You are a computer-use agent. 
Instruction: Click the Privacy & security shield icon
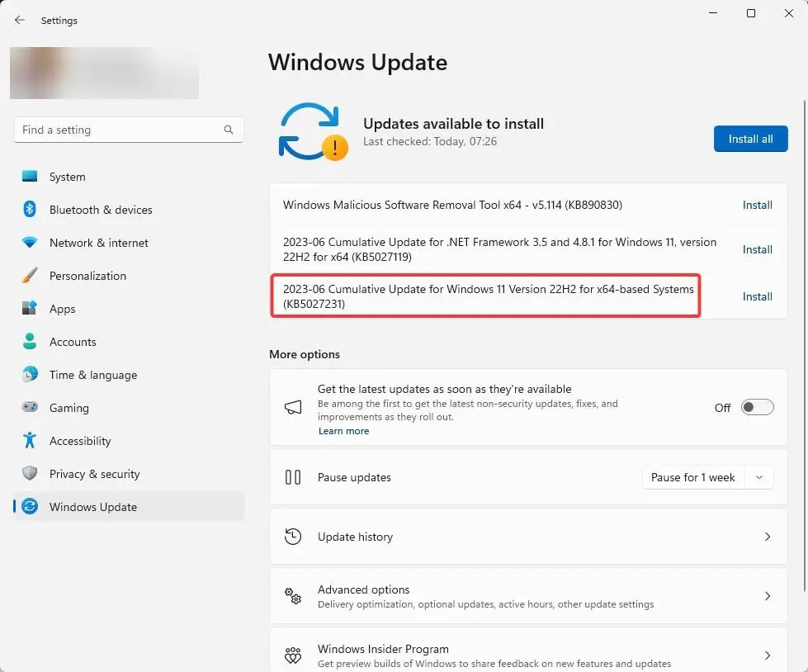point(30,473)
